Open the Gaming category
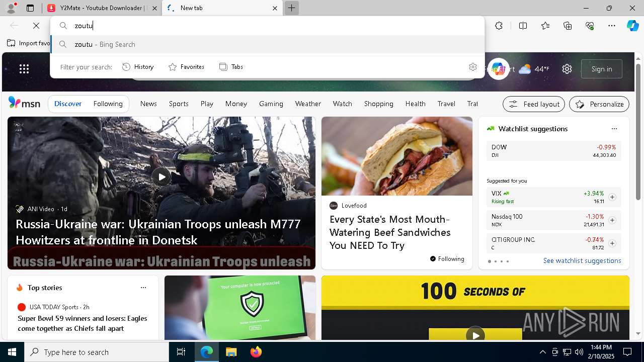 click(x=271, y=104)
